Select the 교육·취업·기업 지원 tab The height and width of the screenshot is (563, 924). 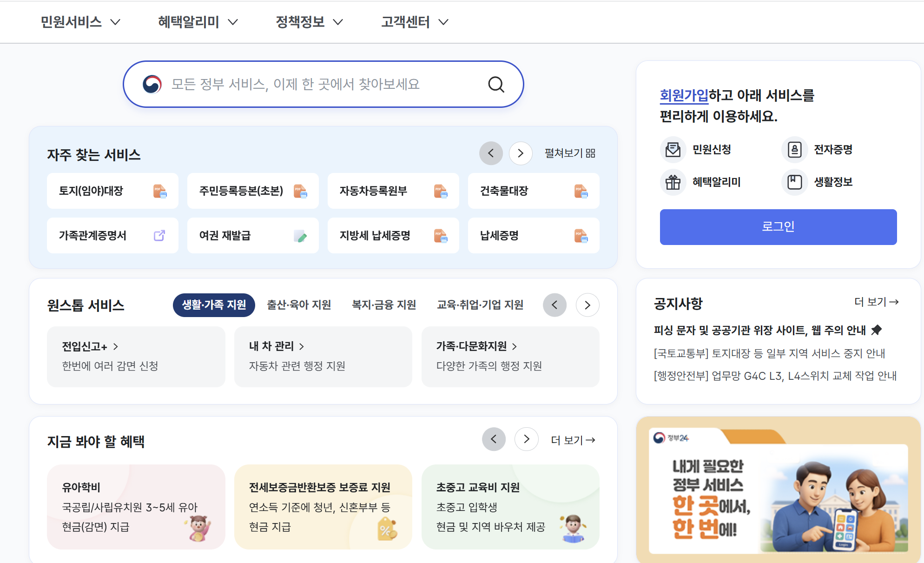coord(481,305)
